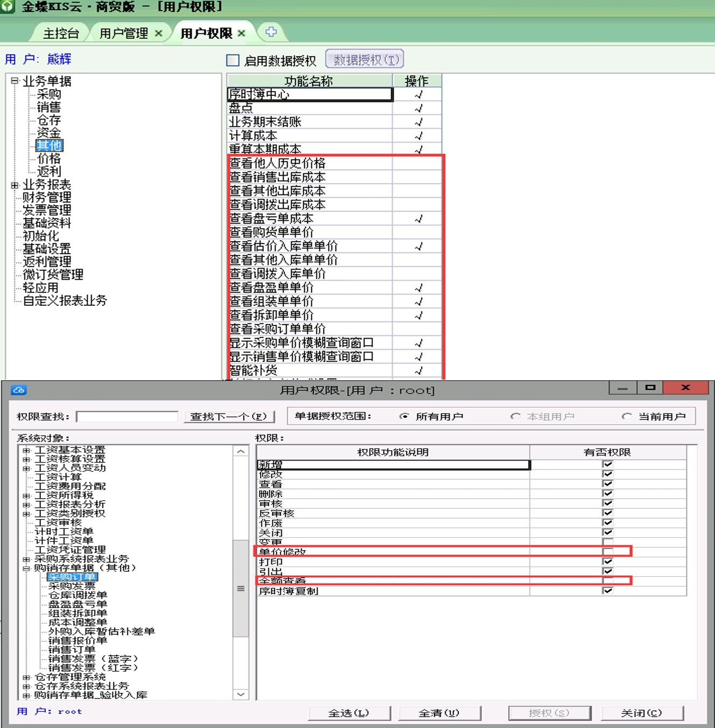The image size is (715, 728).
Task: Check the 单价修改 permission checkbox
Action: tap(608, 551)
